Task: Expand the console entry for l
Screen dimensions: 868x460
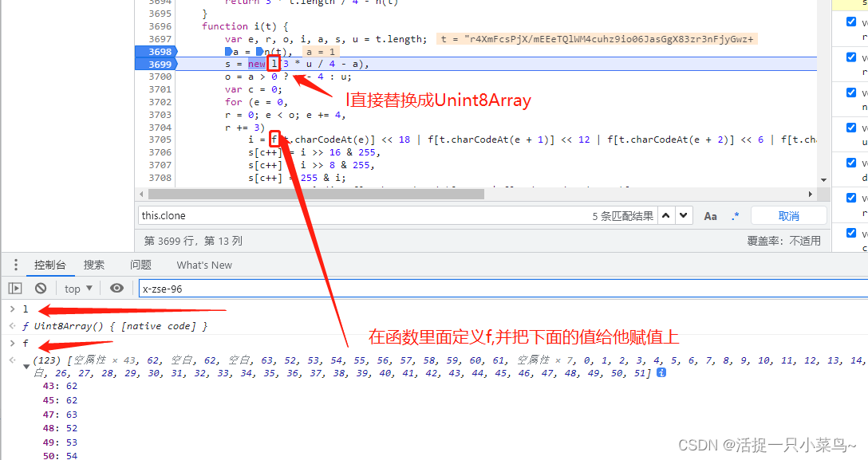Action: [x=12, y=309]
